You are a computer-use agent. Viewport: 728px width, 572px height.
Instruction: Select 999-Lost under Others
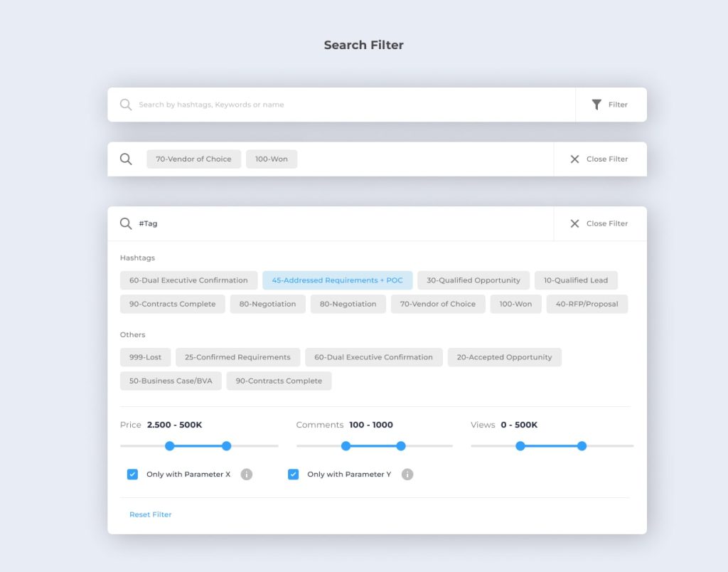click(145, 357)
